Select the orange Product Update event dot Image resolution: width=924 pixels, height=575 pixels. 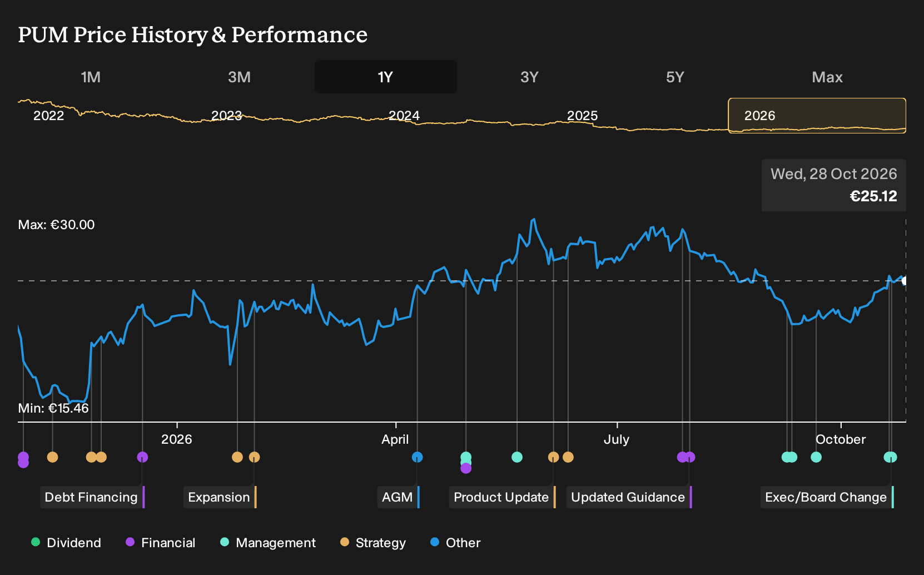click(x=553, y=457)
